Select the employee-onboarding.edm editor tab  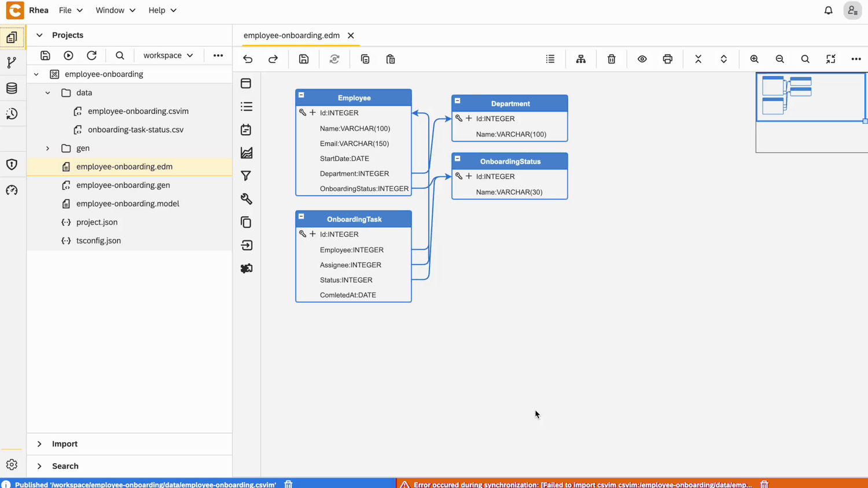coord(291,35)
